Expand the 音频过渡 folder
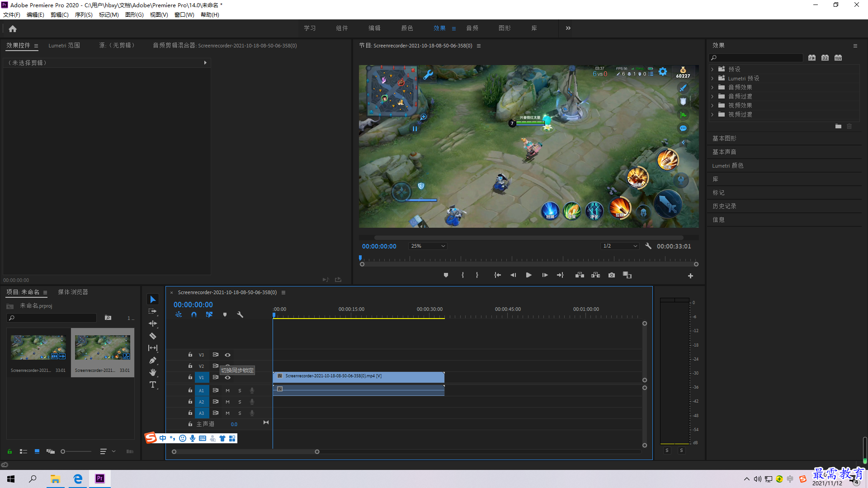The width and height of the screenshot is (868, 488). pos(712,96)
